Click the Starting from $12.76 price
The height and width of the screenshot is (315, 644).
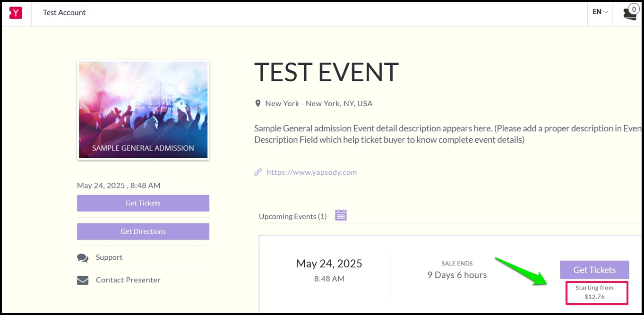(x=594, y=292)
